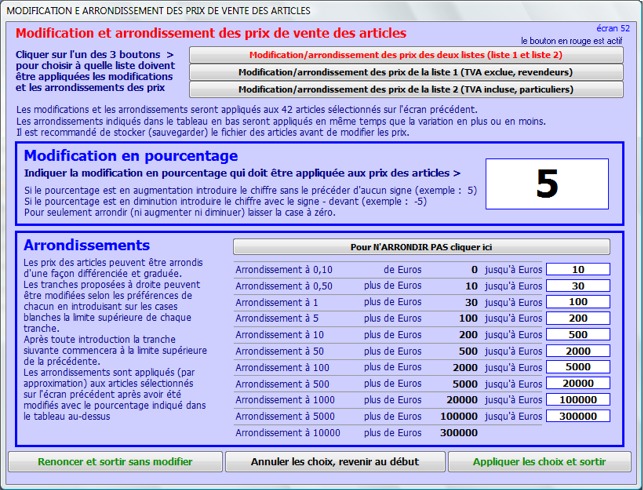Image resolution: width=643 pixels, height=490 pixels.
Task: Click the 'Arrondissement à 0,10' label
Action: [x=284, y=269]
